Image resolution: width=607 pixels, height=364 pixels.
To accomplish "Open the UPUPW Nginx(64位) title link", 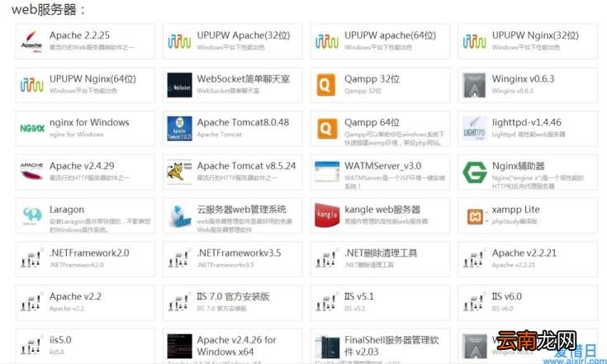I will (x=92, y=79).
